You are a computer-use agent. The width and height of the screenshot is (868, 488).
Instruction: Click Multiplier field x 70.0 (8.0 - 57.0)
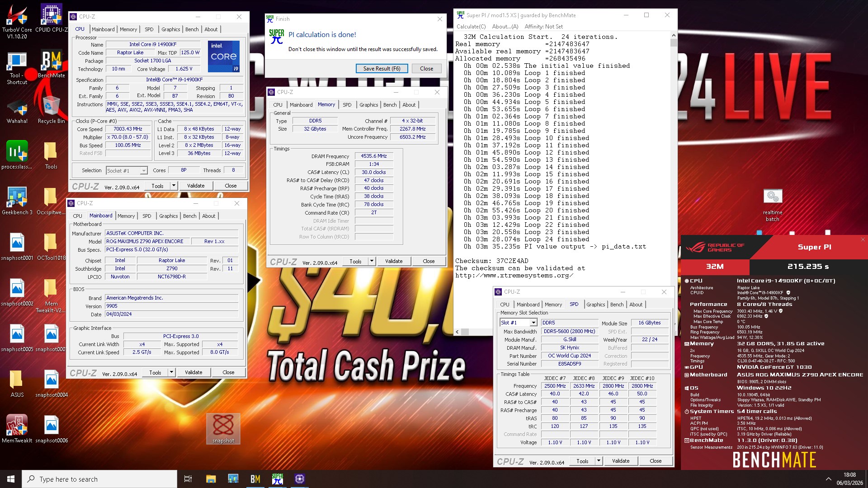(x=128, y=137)
